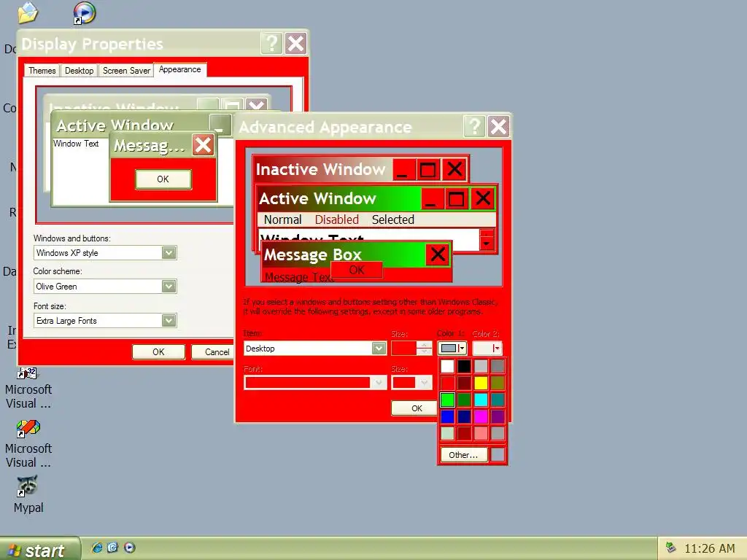
Task: Choose the bright blue swatch
Action: pyautogui.click(x=447, y=416)
